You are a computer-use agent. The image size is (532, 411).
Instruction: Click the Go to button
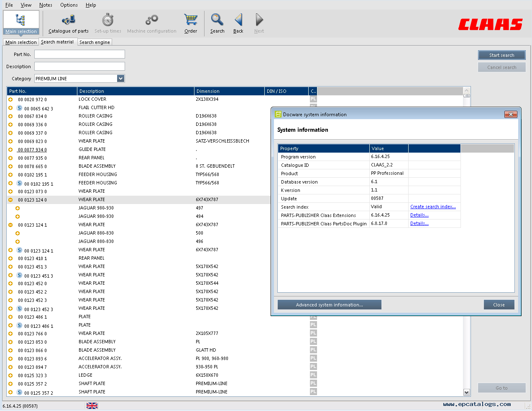502,388
